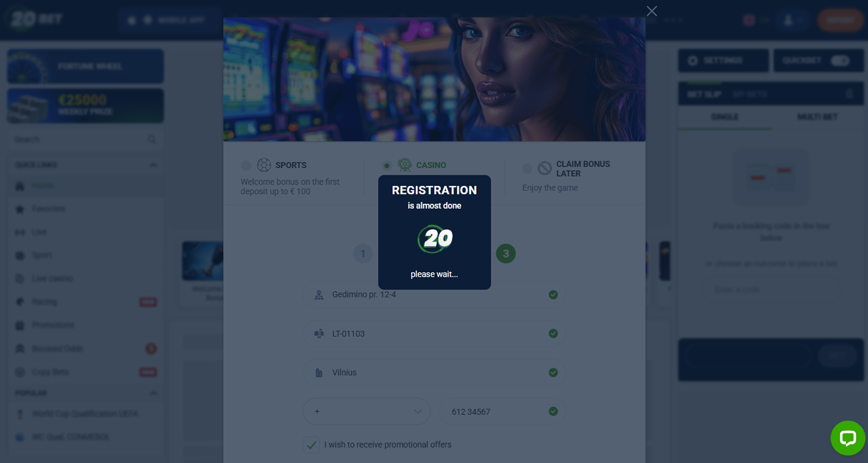868x463 pixels.
Task: Collapse the Quick Links section
Action: (153, 165)
